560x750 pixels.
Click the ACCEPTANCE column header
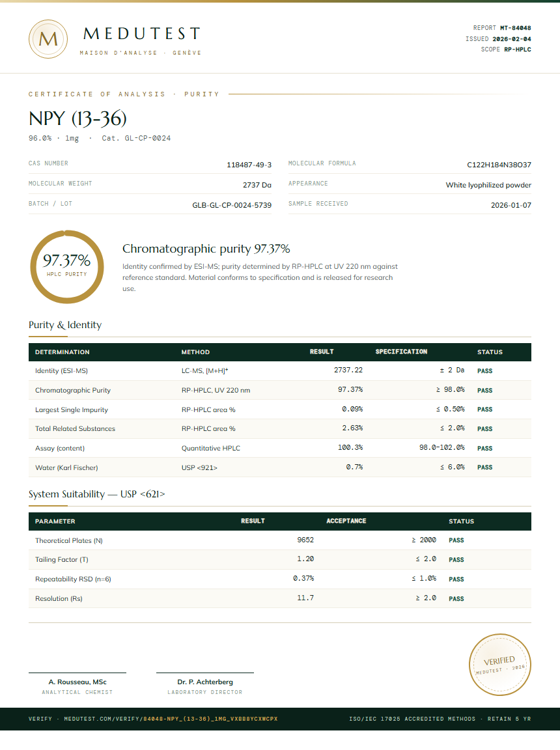pyautogui.click(x=346, y=521)
